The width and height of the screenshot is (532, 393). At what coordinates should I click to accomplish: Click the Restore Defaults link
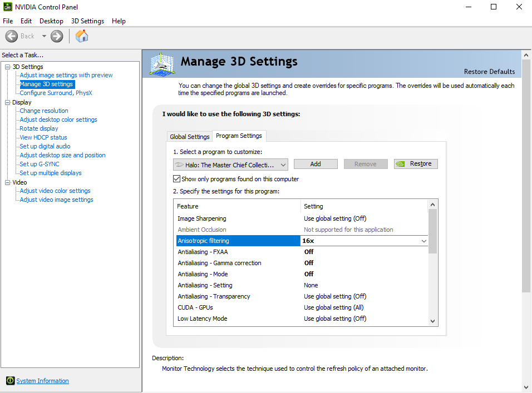tap(489, 72)
